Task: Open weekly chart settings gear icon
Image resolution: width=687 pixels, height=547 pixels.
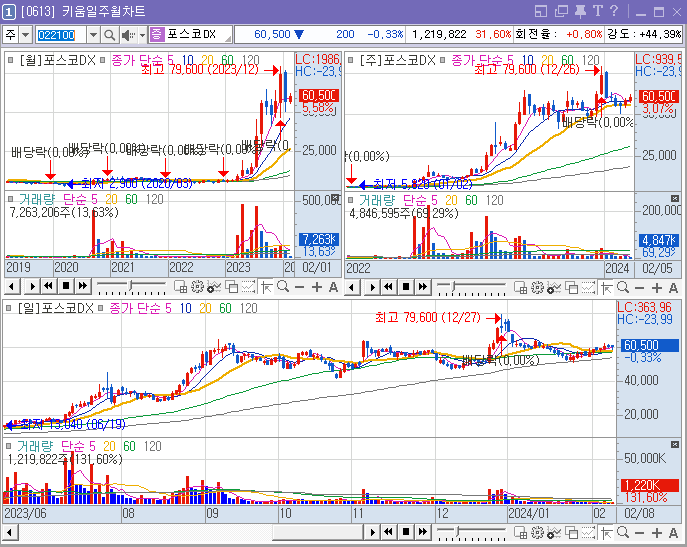Action: (537, 288)
